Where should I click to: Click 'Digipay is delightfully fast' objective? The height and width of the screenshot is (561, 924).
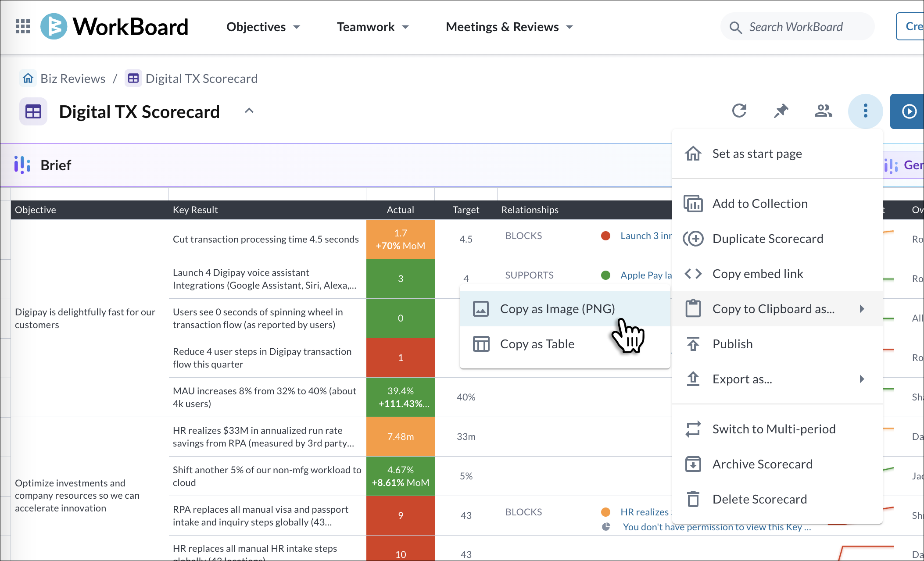pyautogui.click(x=85, y=318)
